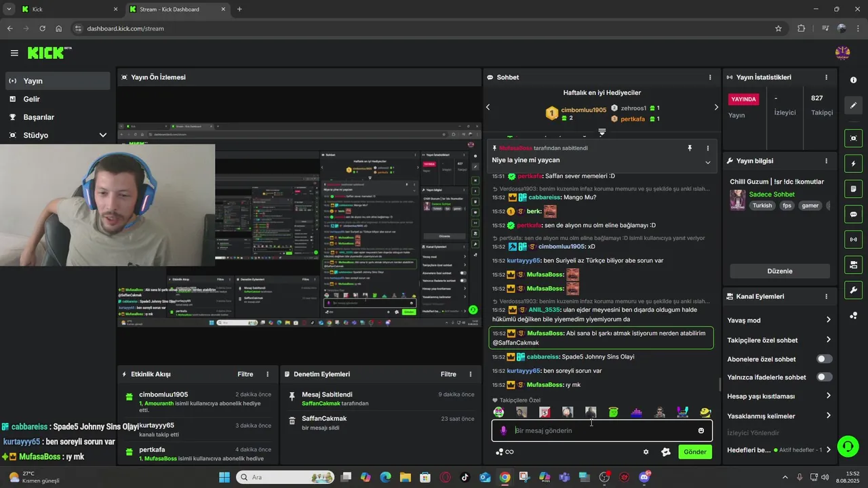Click the Turkish tag chip

click(x=762, y=205)
